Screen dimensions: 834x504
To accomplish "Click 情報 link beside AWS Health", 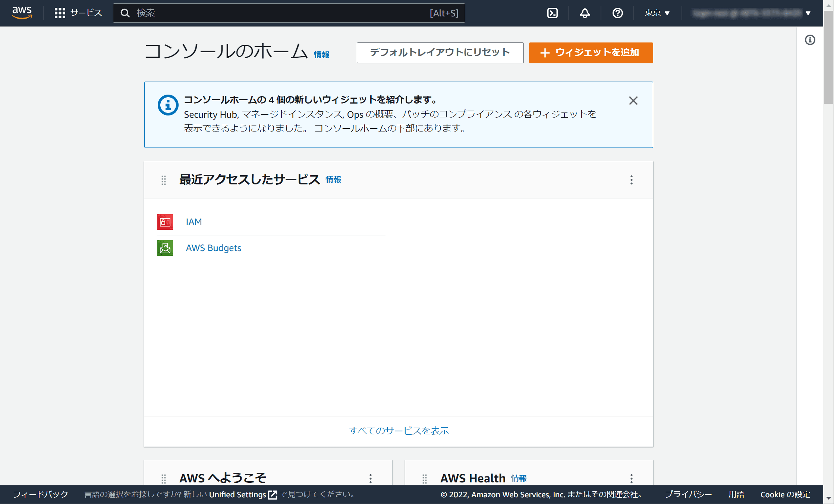I will 519,478.
